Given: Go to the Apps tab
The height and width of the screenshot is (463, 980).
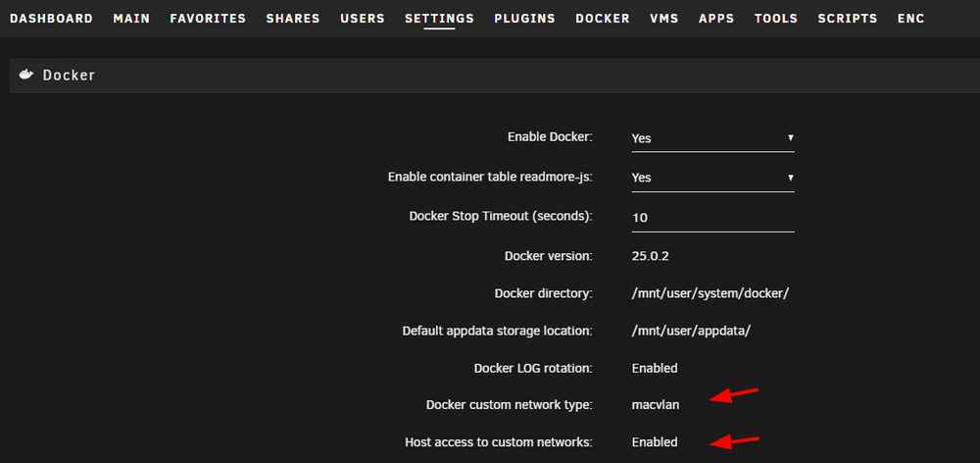Looking at the screenshot, I should 716,19.
